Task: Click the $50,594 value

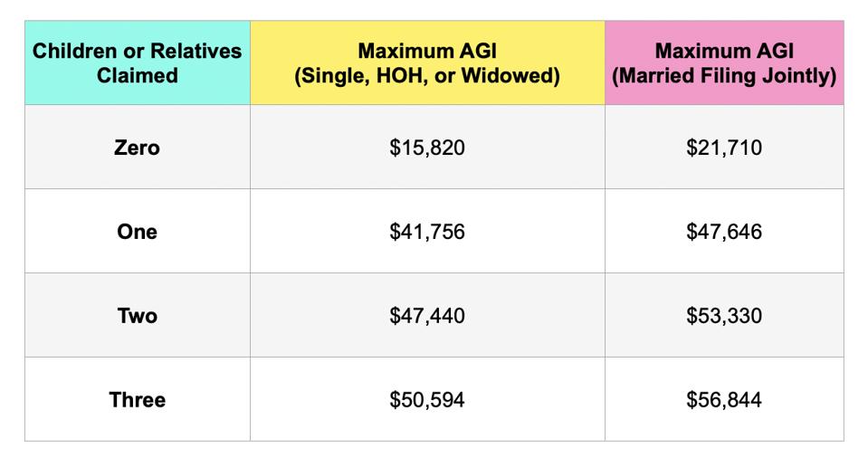Action: click(427, 399)
